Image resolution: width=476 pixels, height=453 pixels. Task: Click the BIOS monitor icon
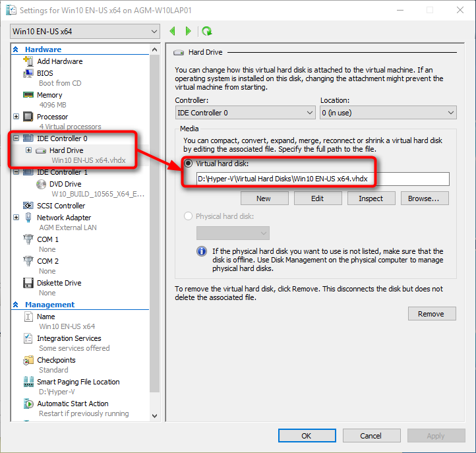coord(28,73)
